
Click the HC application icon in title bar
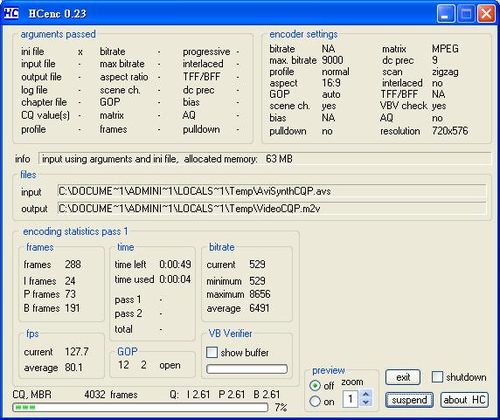[12, 13]
